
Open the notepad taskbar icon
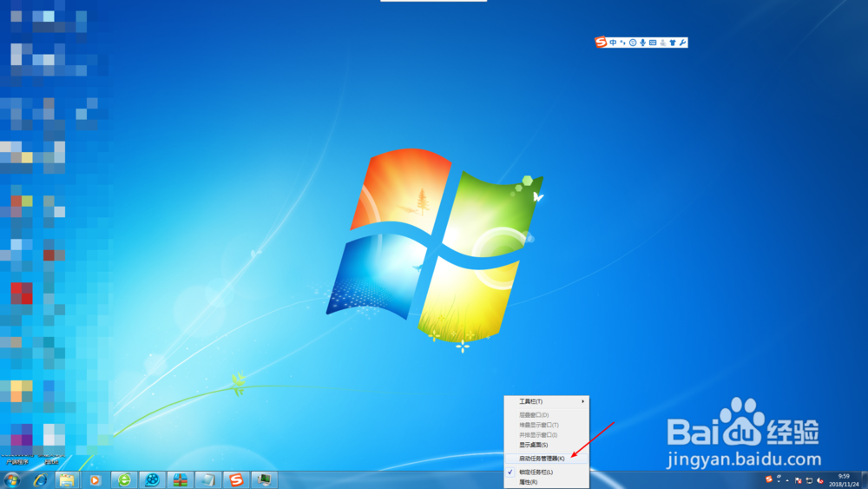[x=208, y=480]
